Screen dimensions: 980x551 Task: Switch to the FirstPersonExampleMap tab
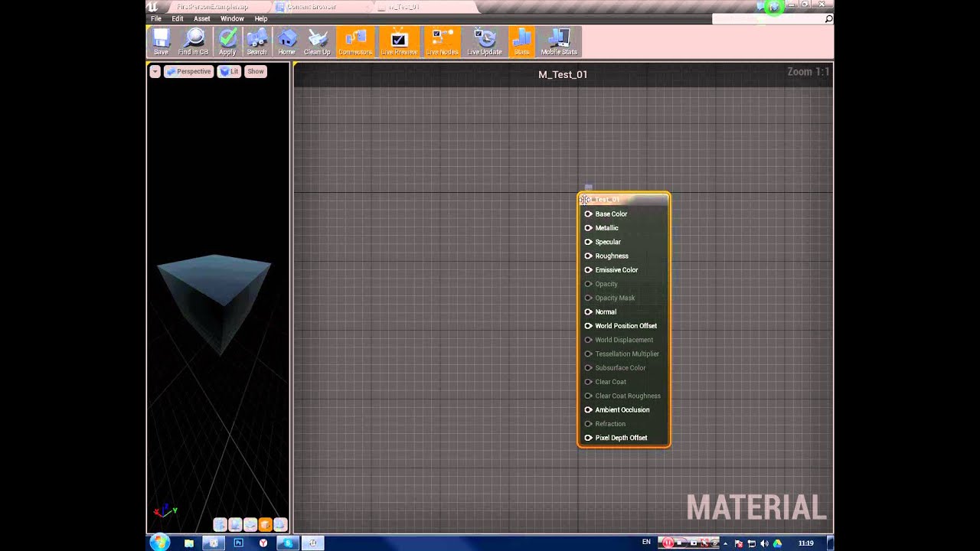(212, 7)
